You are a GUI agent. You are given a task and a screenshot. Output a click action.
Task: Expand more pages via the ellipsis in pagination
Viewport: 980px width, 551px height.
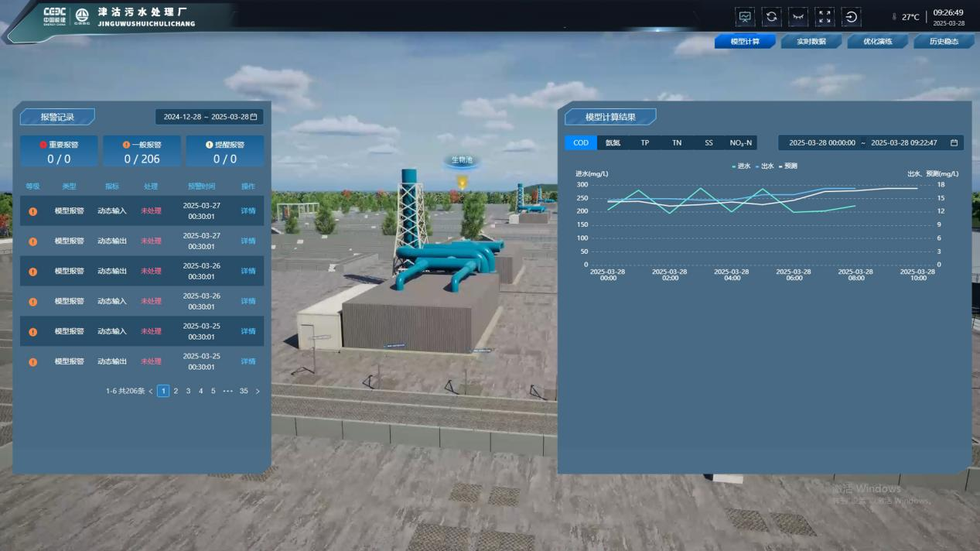pos(227,392)
